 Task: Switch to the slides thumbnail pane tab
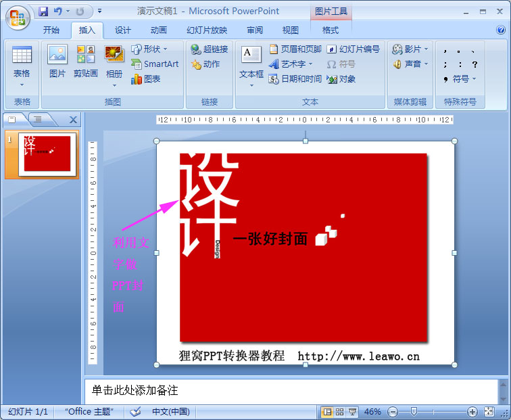[12, 119]
